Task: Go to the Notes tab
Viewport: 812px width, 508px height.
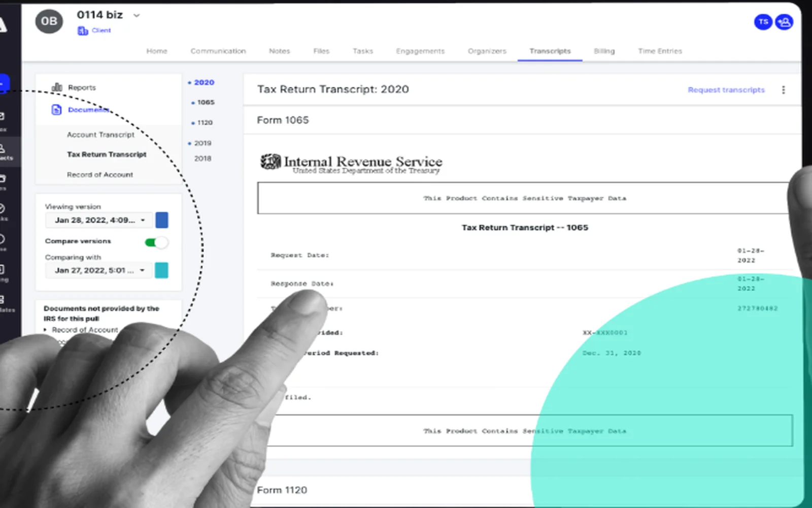Action: [x=280, y=51]
